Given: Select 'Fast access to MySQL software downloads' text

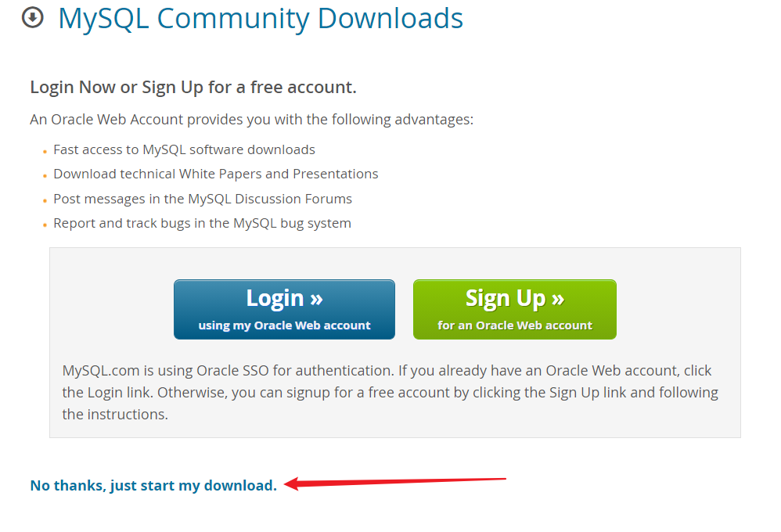Looking at the screenshot, I should (x=184, y=149).
